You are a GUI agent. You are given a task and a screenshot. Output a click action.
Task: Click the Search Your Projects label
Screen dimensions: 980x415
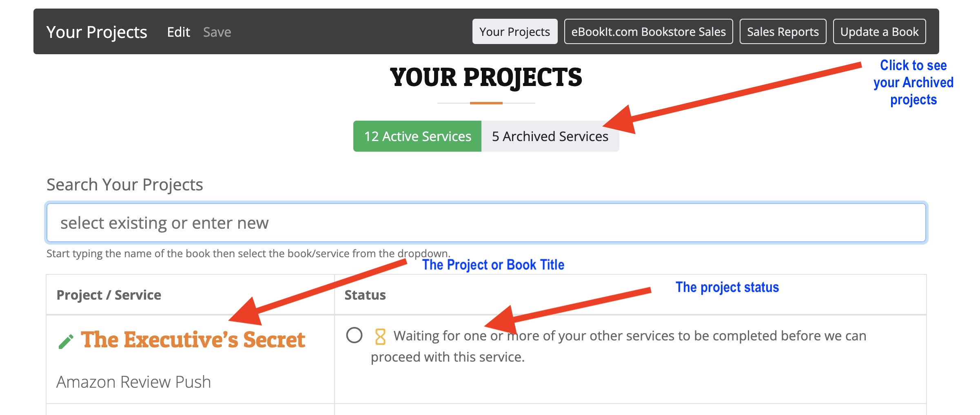pos(125,185)
